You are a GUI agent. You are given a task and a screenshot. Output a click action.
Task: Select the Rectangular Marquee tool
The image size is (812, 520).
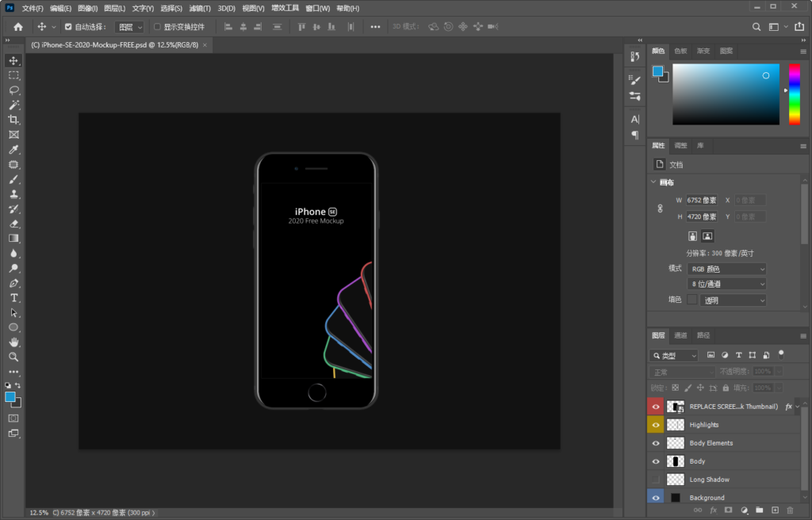[13, 75]
